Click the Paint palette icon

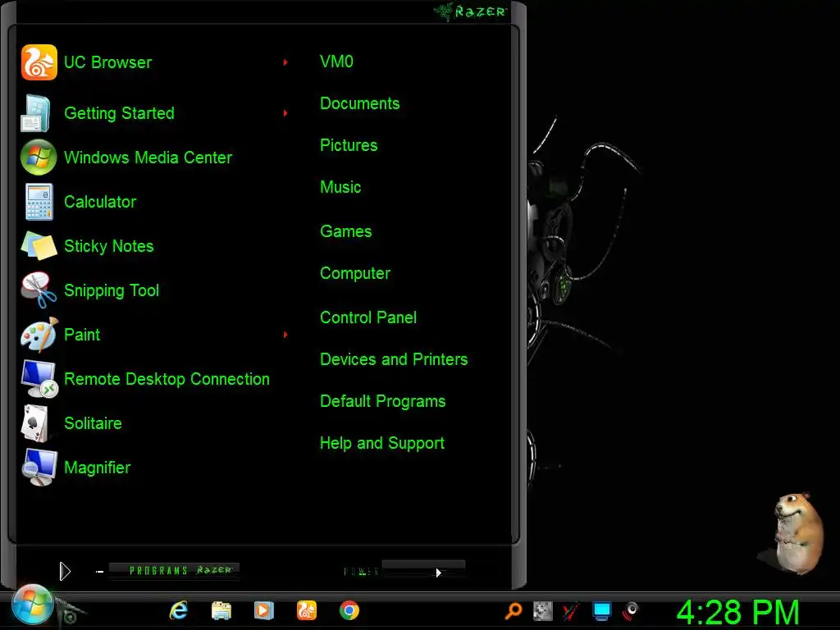click(39, 335)
